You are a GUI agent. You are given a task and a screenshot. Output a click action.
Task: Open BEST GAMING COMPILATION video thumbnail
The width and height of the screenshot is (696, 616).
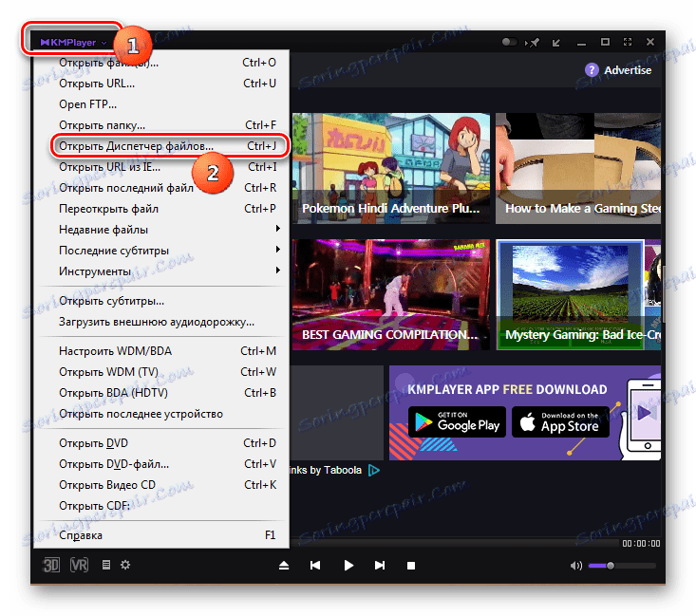click(x=391, y=294)
